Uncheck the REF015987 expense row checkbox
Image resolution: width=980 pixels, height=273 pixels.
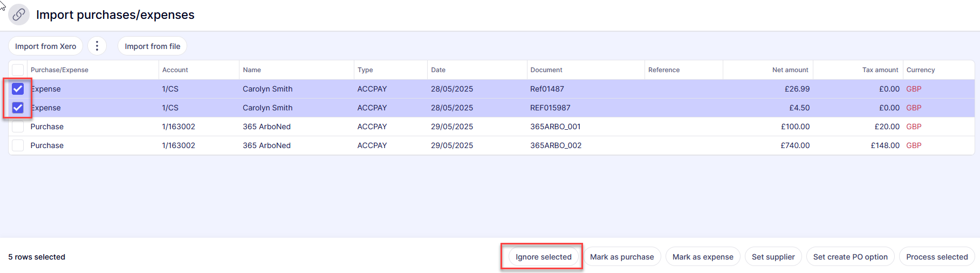[18, 108]
